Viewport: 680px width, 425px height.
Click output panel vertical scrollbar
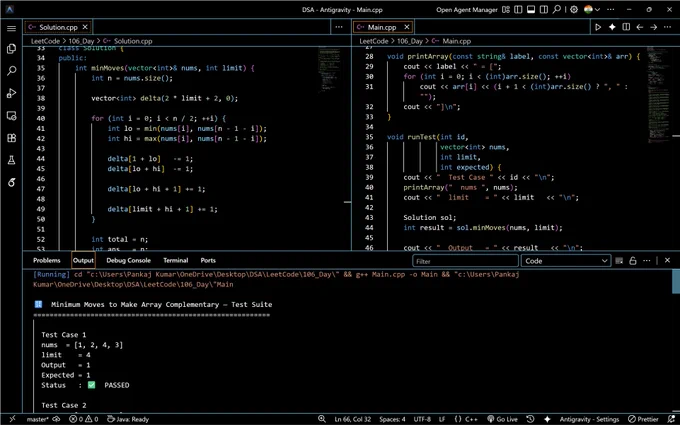coord(676,282)
